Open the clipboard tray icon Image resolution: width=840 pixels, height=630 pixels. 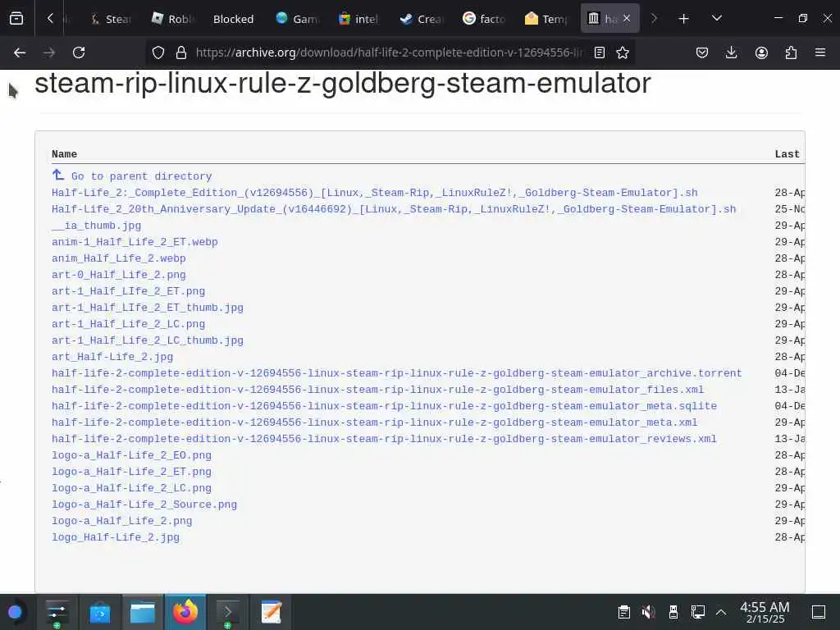coord(623,612)
